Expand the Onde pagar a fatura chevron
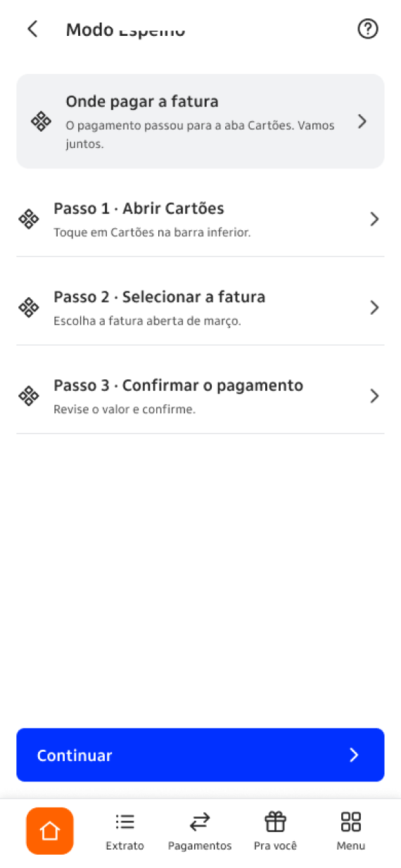The height and width of the screenshot is (868, 401). coord(362,121)
